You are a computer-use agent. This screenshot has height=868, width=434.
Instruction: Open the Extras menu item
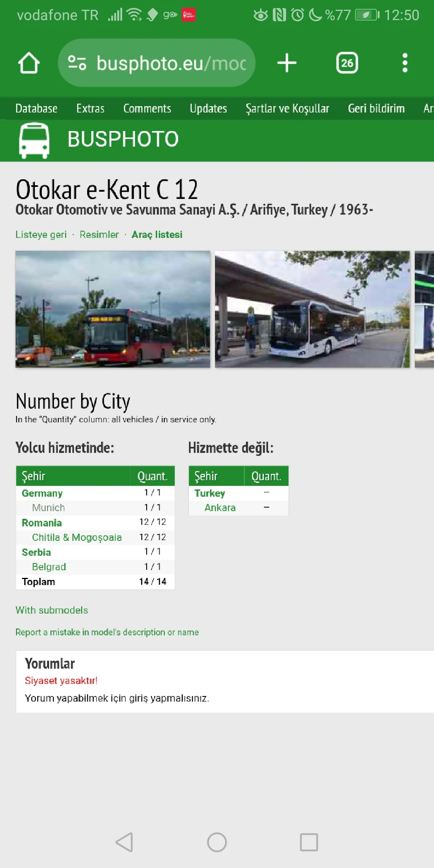pos(90,108)
